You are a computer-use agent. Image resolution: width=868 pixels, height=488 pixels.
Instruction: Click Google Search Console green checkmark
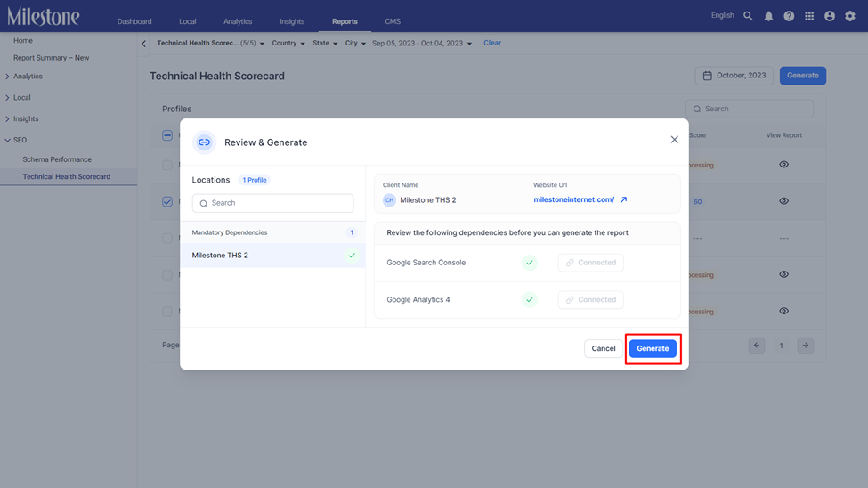click(529, 263)
